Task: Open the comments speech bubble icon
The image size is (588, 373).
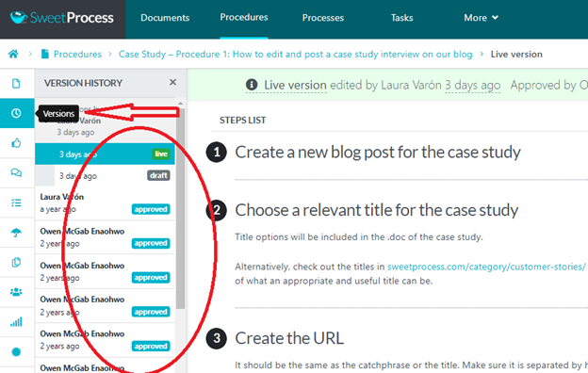Action: [16, 172]
